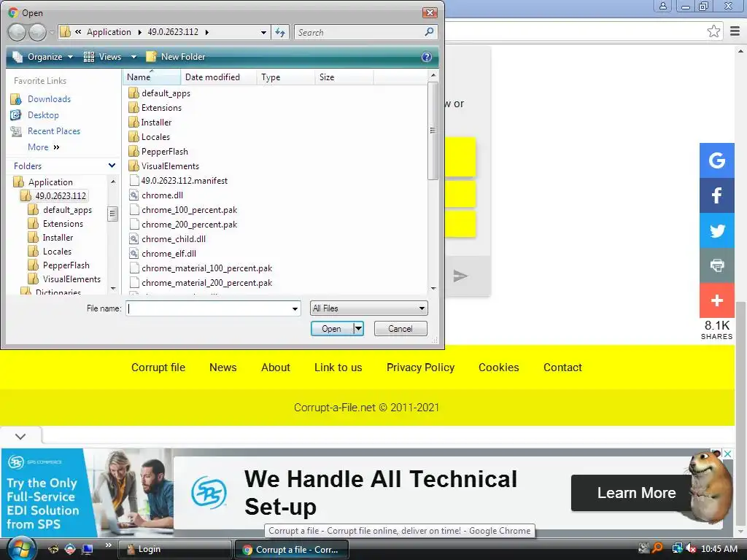
Task: Share via the Google icon button
Action: coord(716,160)
